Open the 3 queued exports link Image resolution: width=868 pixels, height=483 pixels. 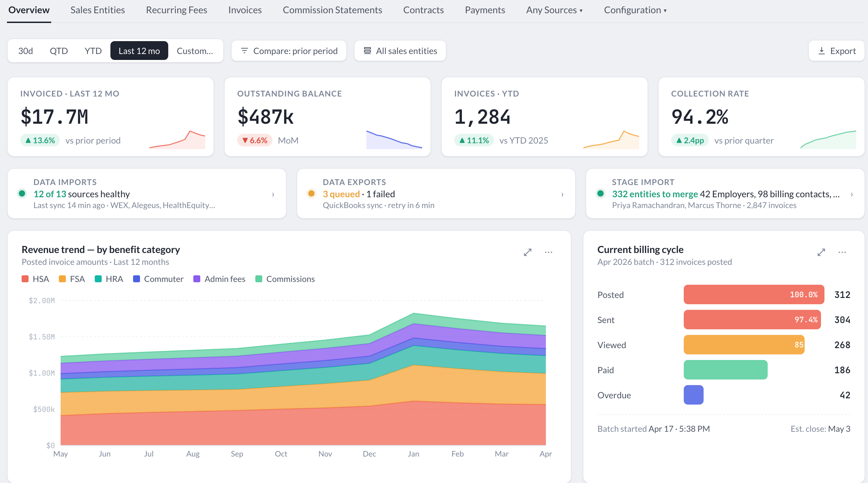pyautogui.click(x=341, y=194)
